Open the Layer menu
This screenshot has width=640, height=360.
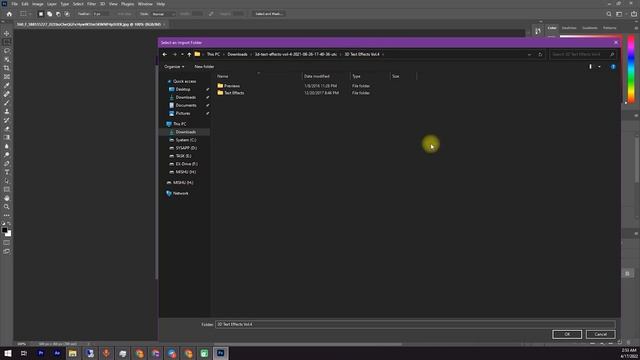pos(51,4)
